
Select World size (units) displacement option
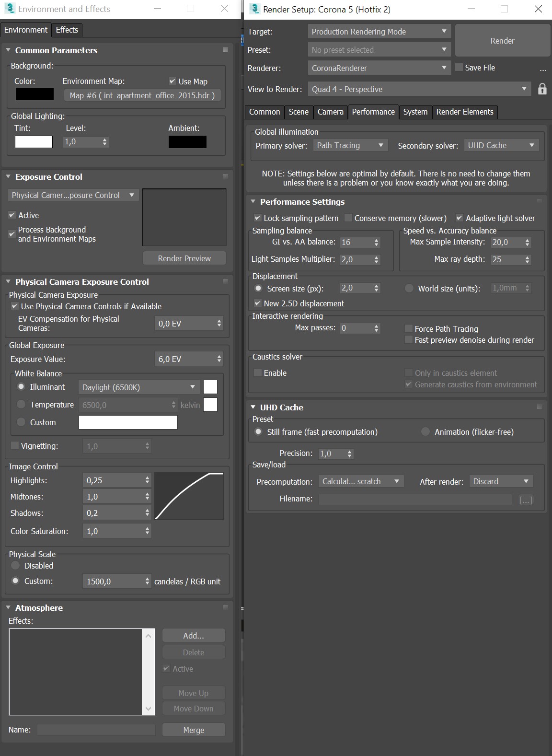[x=409, y=288]
